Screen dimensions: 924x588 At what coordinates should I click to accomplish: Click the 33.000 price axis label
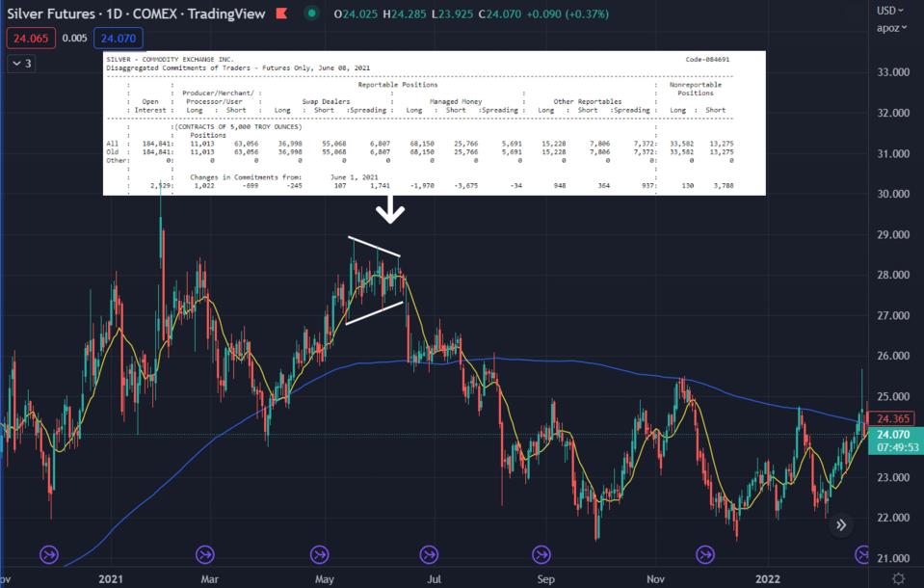pyautogui.click(x=893, y=72)
